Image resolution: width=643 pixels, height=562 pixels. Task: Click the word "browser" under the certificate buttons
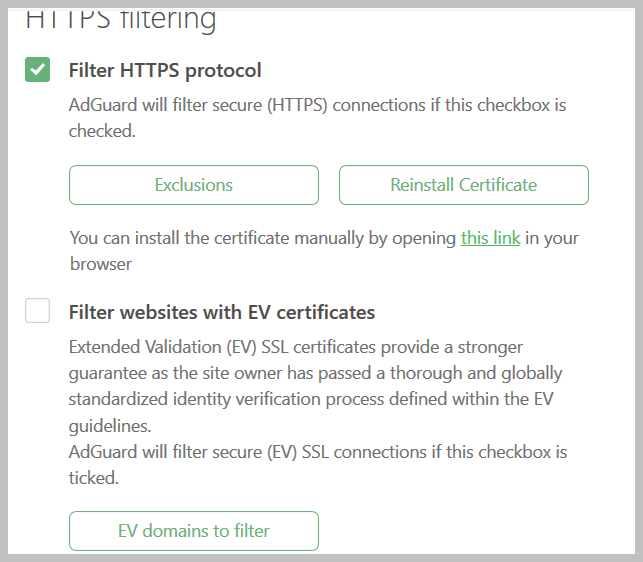click(101, 265)
